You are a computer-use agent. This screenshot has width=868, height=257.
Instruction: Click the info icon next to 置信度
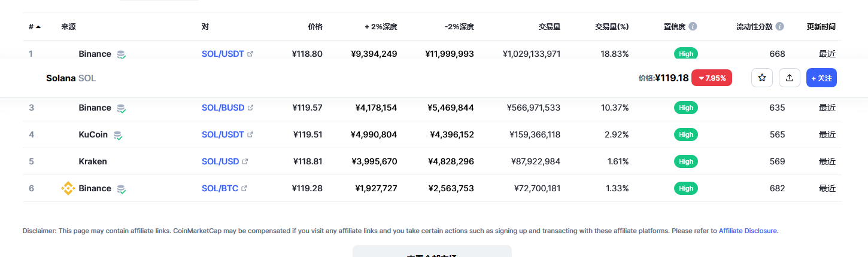[693, 27]
